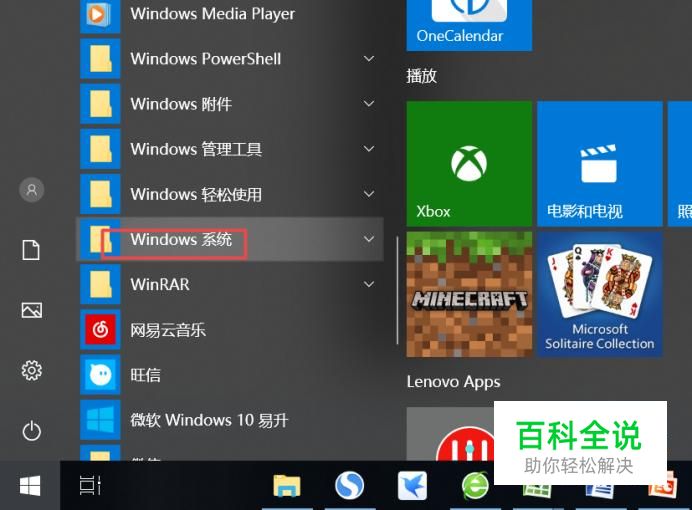Image resolution: width=692 pixels, height=510 pixels.
Task: Open Windows Media Player icon
Action: 100,15
